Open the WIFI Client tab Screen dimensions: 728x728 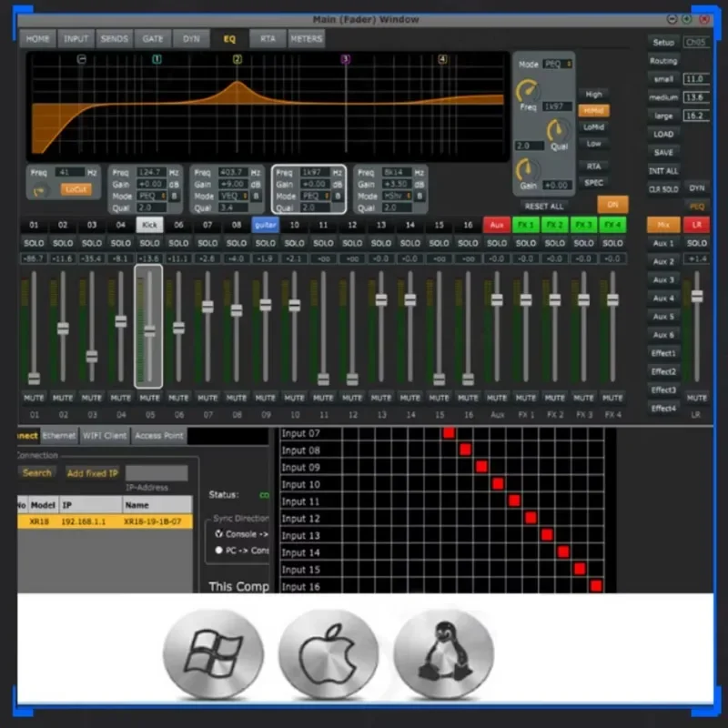click(x=105, y=436)
